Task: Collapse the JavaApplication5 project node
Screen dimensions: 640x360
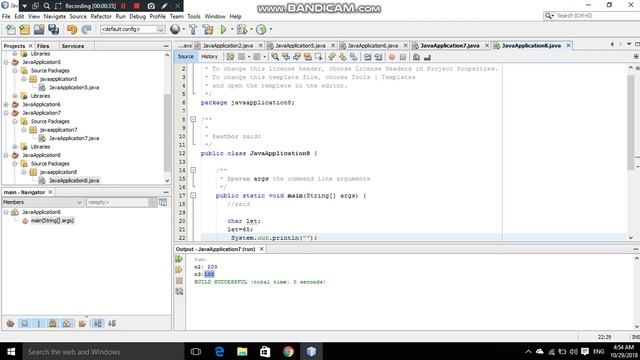Action: click(6, 62)
